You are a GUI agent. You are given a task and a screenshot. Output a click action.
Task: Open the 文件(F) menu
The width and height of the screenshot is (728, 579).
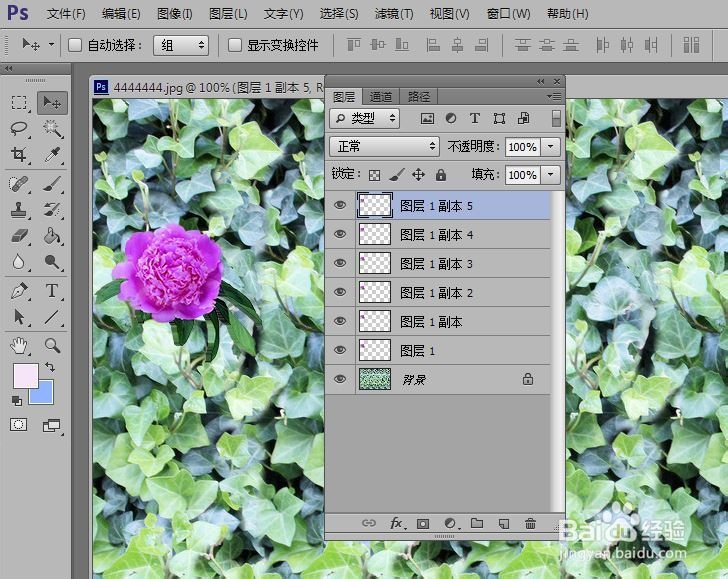pos(65,14)
